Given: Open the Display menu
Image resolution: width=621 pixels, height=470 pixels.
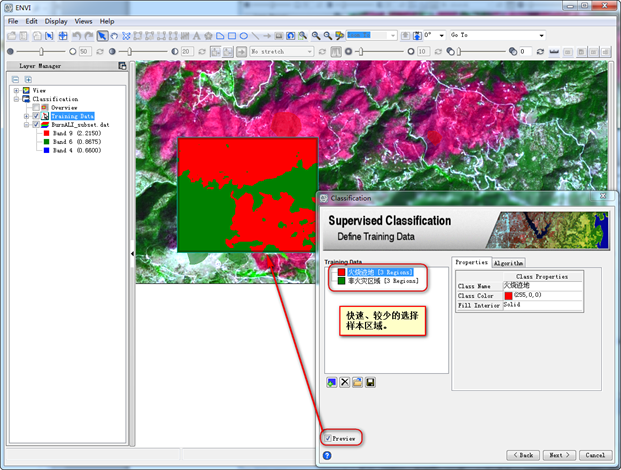Looking at the screenshot, I should [56, 21].
